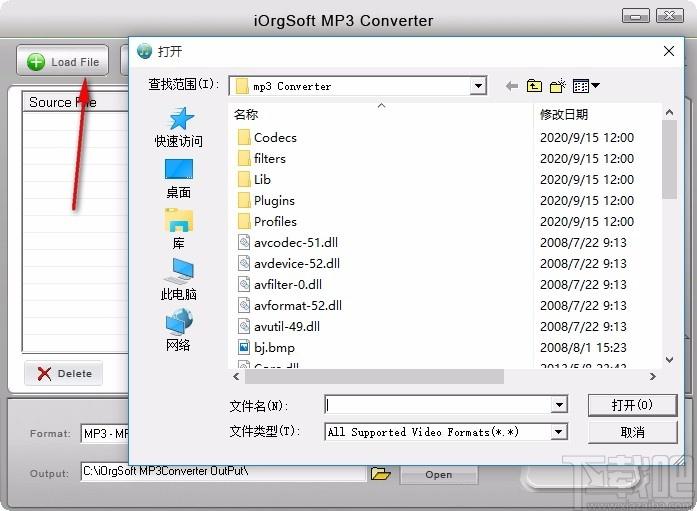Create a new folder icon
The image size is (697, 511).
pyautogui.click(x=558, y=85)
